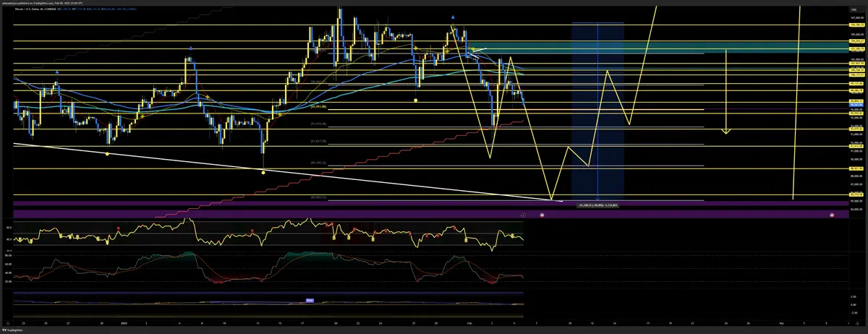
Task: Click the 99,137.60 price label
Action: 857,83
